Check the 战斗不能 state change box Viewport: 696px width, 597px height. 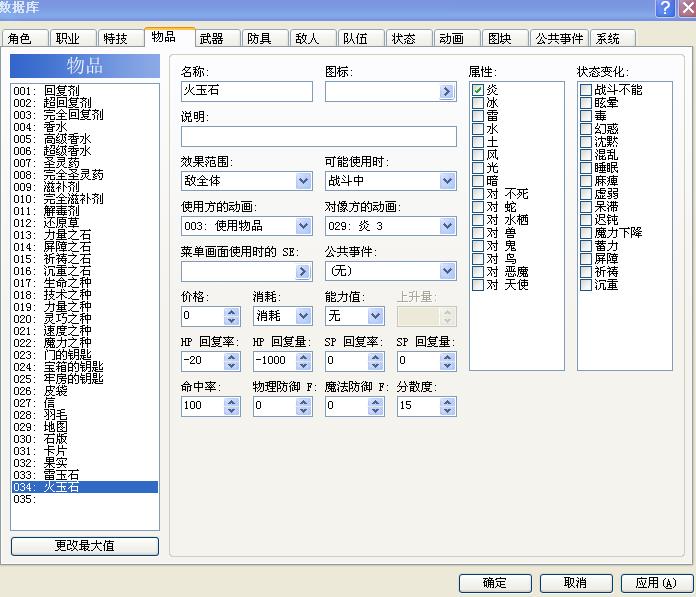coord(585,90)
